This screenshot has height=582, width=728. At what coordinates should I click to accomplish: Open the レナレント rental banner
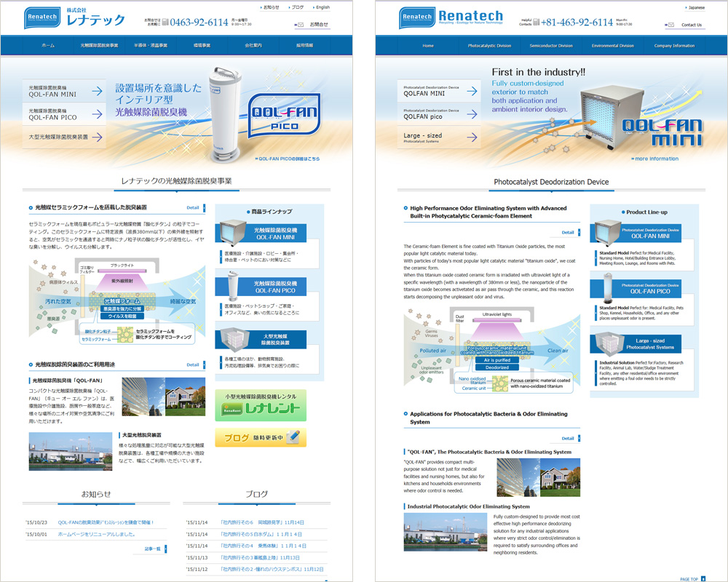click(261, 405)
